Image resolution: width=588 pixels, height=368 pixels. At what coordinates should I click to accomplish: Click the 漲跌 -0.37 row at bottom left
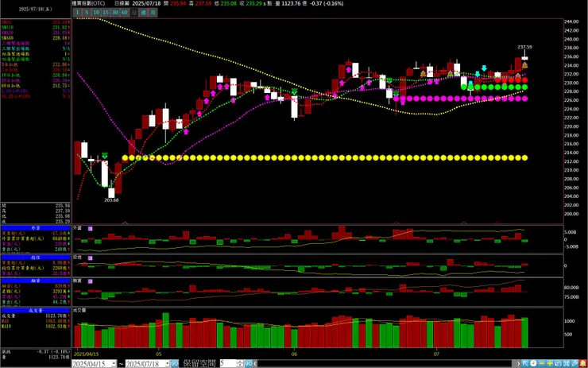(x=36, y=351)
